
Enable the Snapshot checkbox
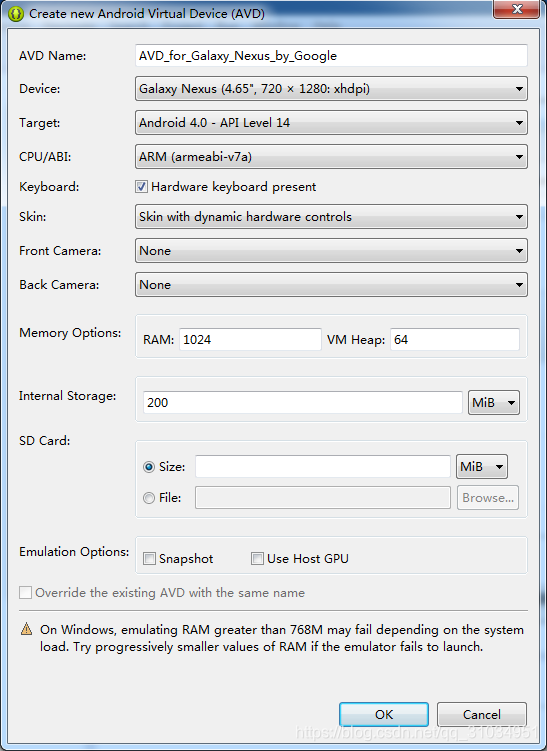click(x=149, y=558)
